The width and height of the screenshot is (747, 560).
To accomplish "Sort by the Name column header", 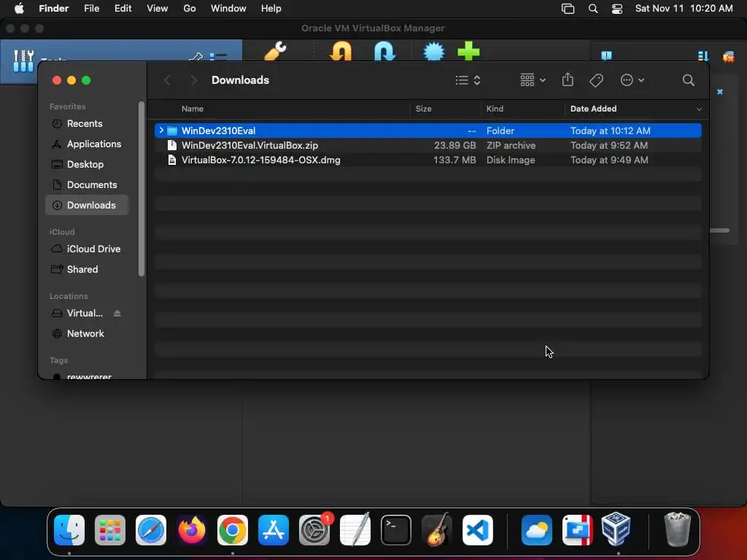I will click(x=193, y=109).
